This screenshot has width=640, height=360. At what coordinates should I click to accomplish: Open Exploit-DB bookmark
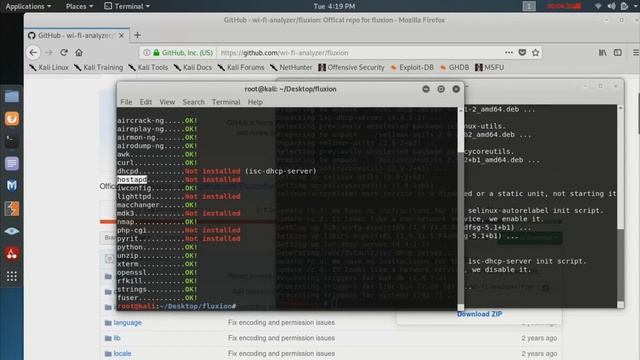(x=412, y=67)
